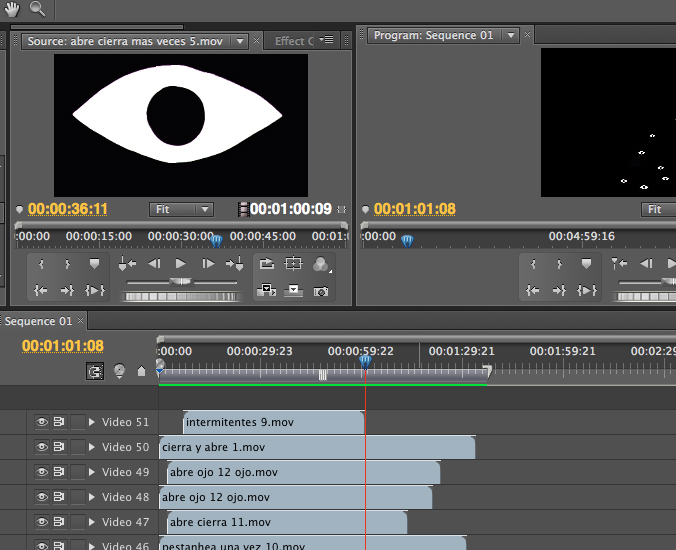The width and height of the screenshot is (676, 550).
Task: Toggle eye visibility of Video 48 track
Action: coord(42,497)
